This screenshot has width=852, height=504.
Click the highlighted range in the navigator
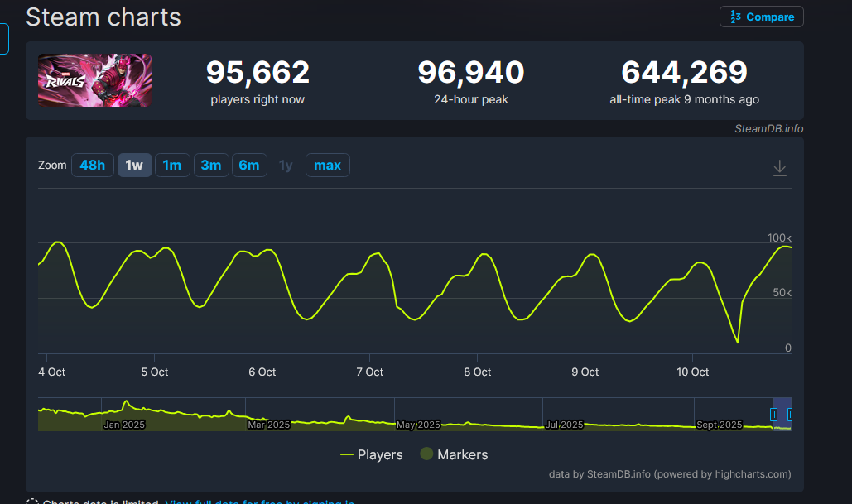coord(782,415)
